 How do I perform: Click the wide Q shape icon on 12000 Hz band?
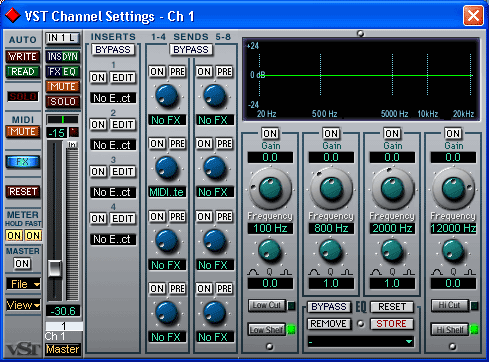tap(437, 272)
